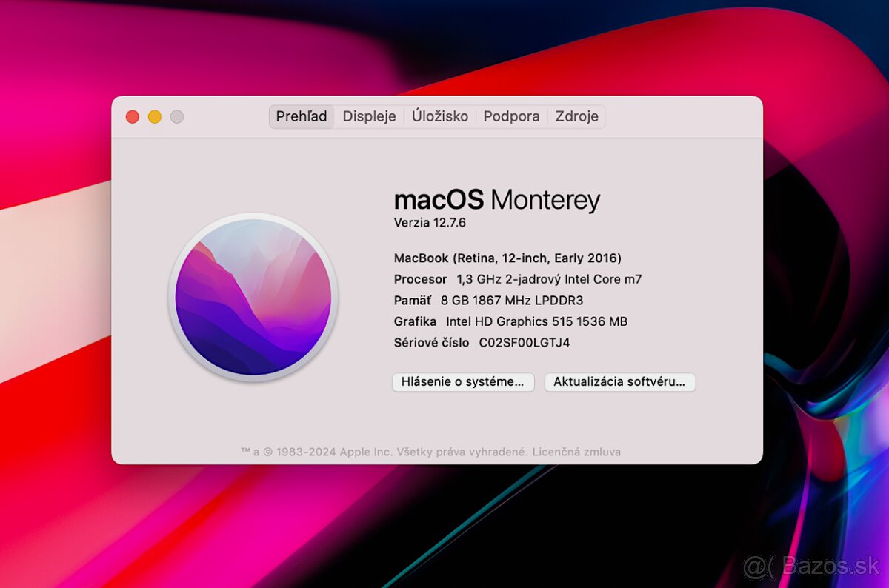Click the Grafika Intel HD Graphics line
Image resolution: width=889 pixels, height=588 pixels.
[511, 321]
